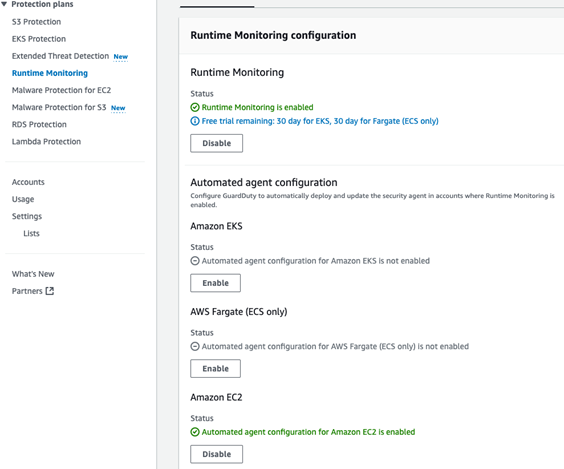Open Lists under Settings

click(x=31, y=233)
